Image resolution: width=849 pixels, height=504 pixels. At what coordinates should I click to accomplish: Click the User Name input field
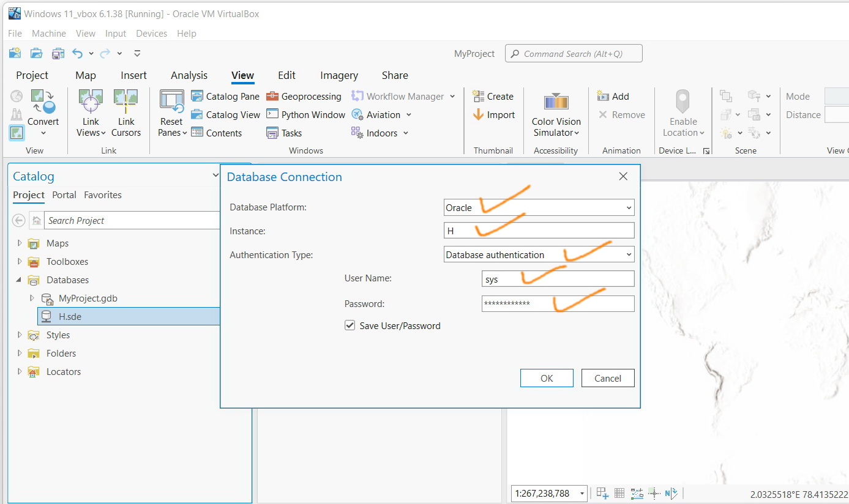click(558, 279)
